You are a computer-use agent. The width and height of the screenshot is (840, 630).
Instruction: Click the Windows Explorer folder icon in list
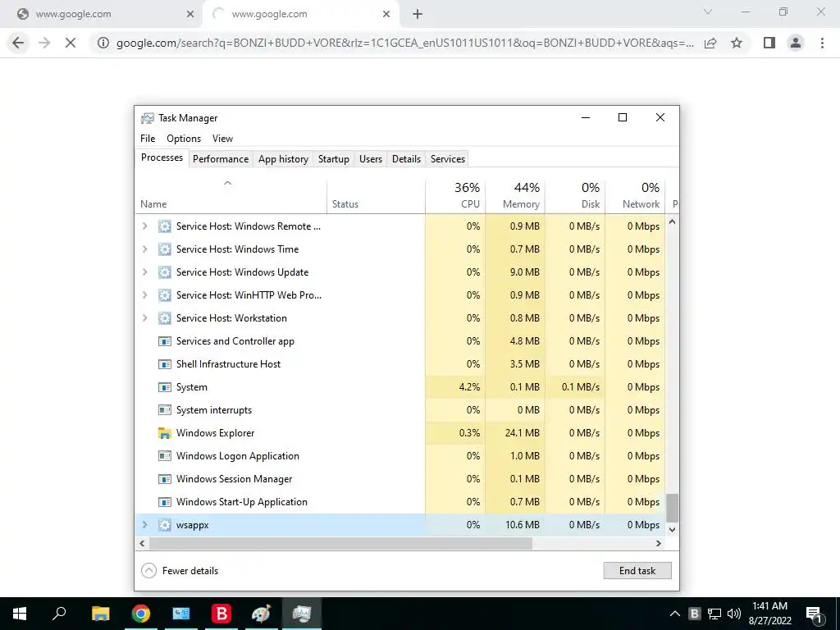[164, 433]
